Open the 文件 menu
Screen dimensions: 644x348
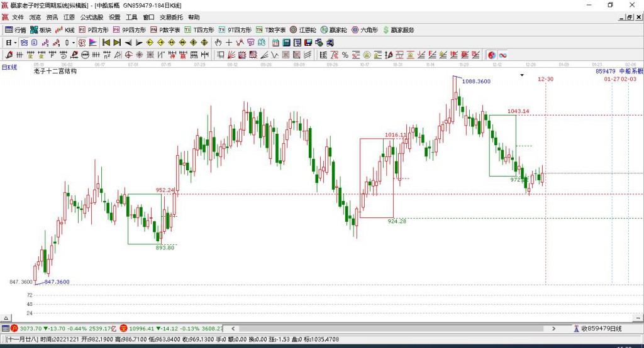coord(18,17)
